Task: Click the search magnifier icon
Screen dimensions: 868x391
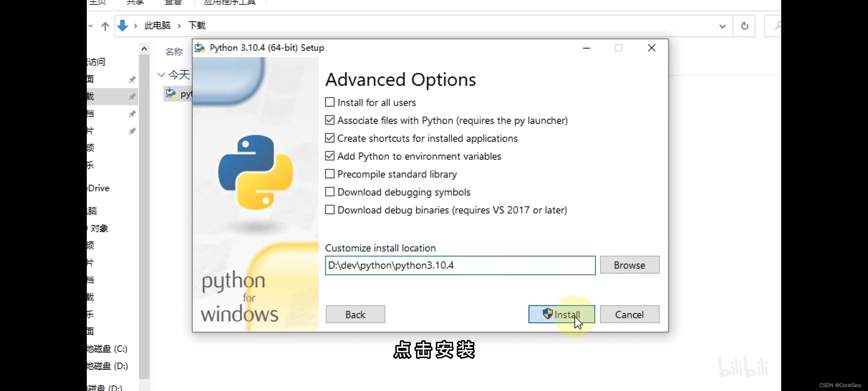Action: pyautogui.click(x=776, y=26)
